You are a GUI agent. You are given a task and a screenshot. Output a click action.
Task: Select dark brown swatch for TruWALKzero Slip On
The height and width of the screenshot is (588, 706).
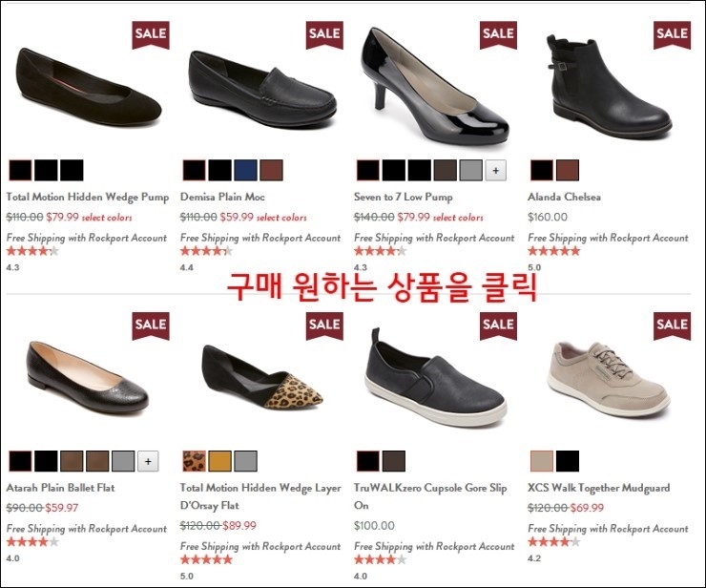click(x=393, y=461)
